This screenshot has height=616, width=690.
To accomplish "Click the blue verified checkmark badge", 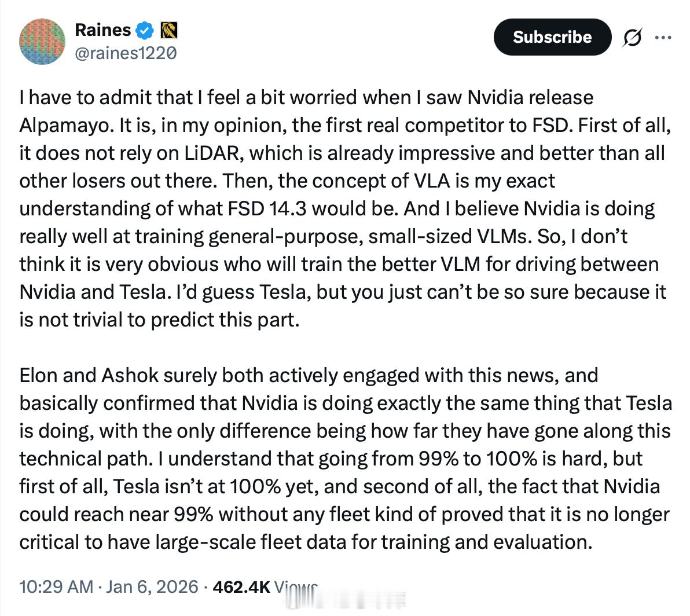I will click(x=145, y=30).
